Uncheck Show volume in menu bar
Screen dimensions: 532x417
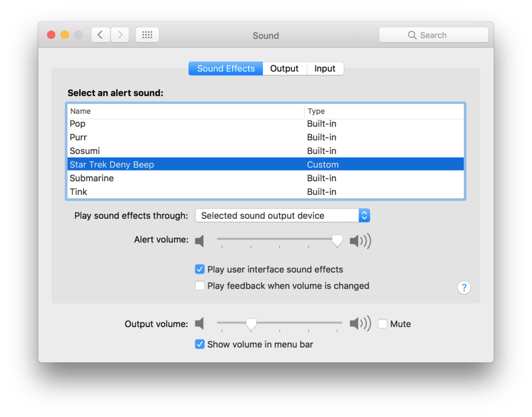point(199,344)
